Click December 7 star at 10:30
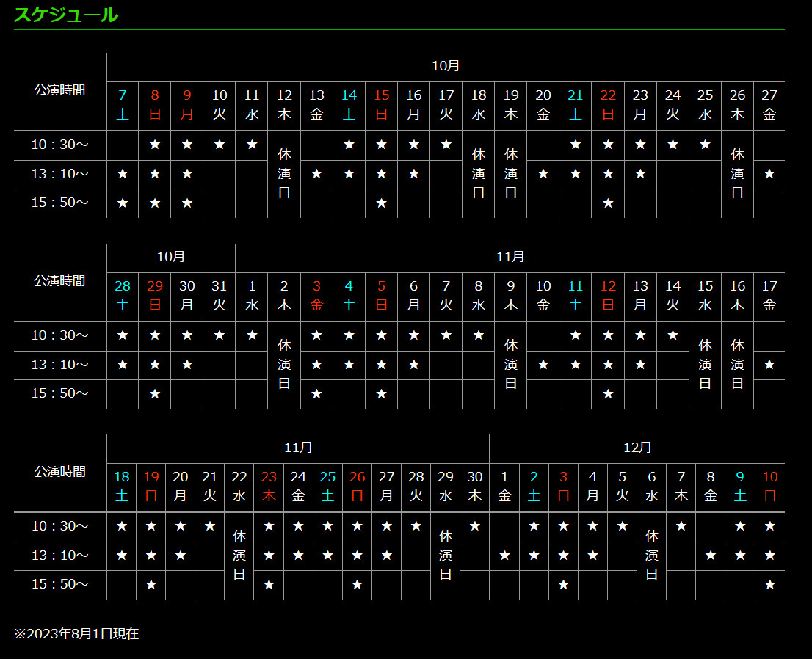 [681, 526]
